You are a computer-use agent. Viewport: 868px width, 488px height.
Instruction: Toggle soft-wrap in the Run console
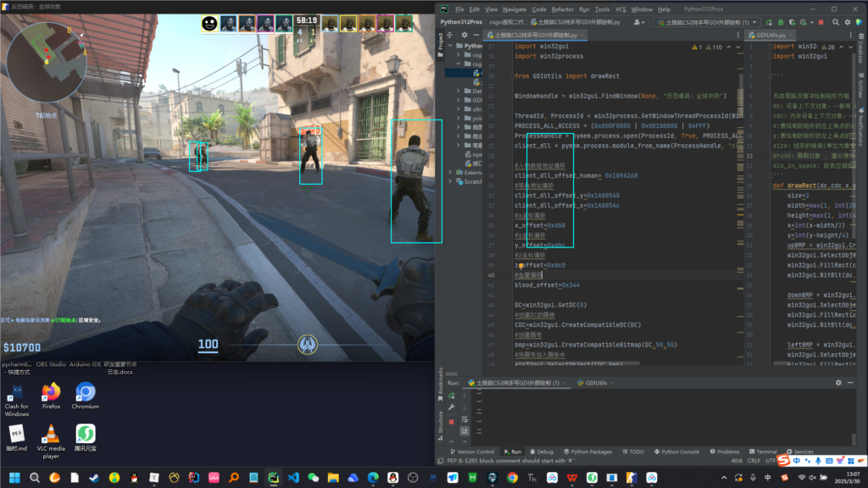point(465,419)
